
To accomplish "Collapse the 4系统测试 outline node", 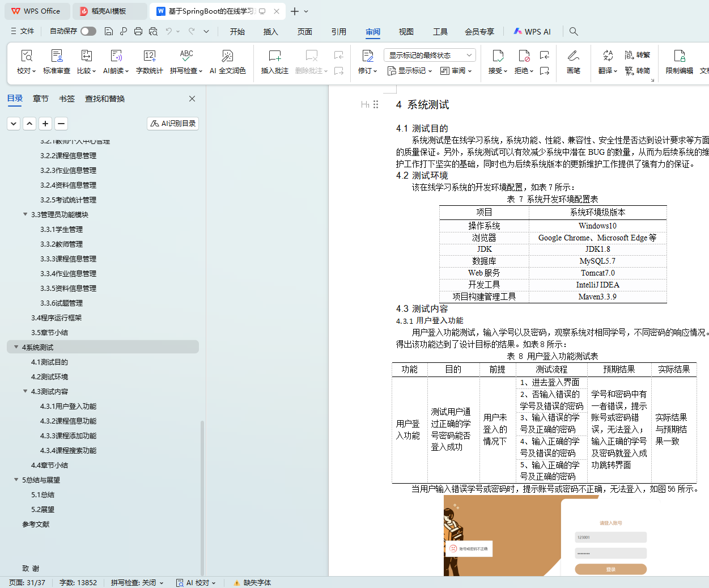I will coord(16,347).
